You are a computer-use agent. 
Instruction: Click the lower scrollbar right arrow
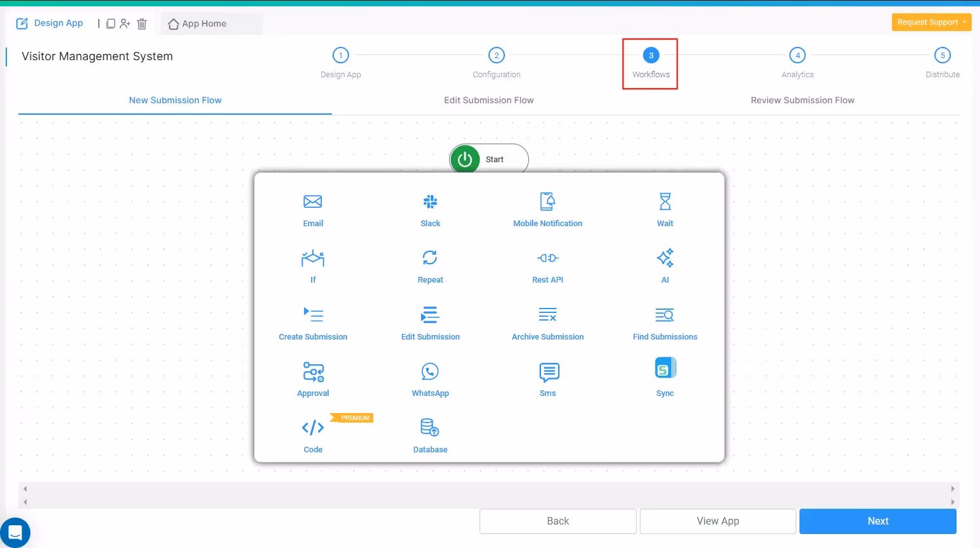click(953, 502)
